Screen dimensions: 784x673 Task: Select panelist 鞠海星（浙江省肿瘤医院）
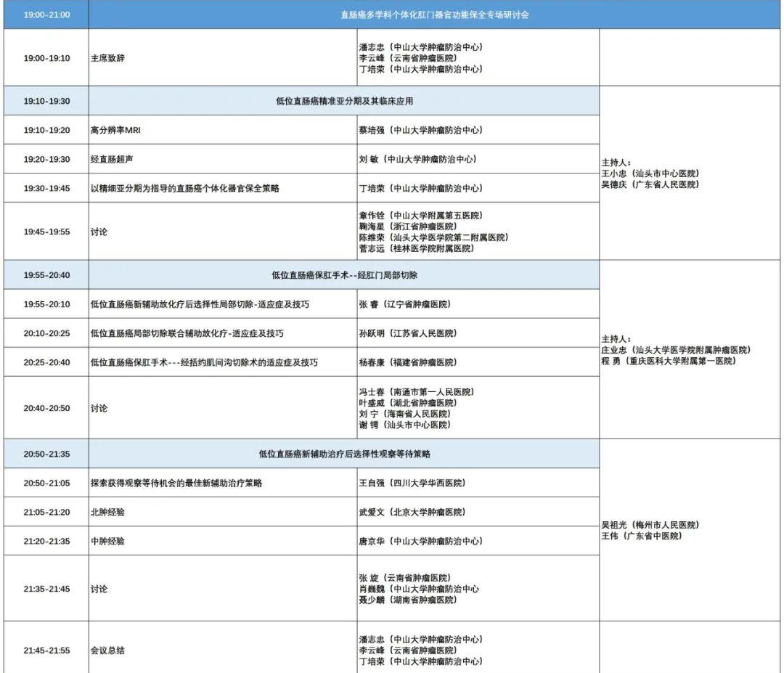(x=408, y=227)
